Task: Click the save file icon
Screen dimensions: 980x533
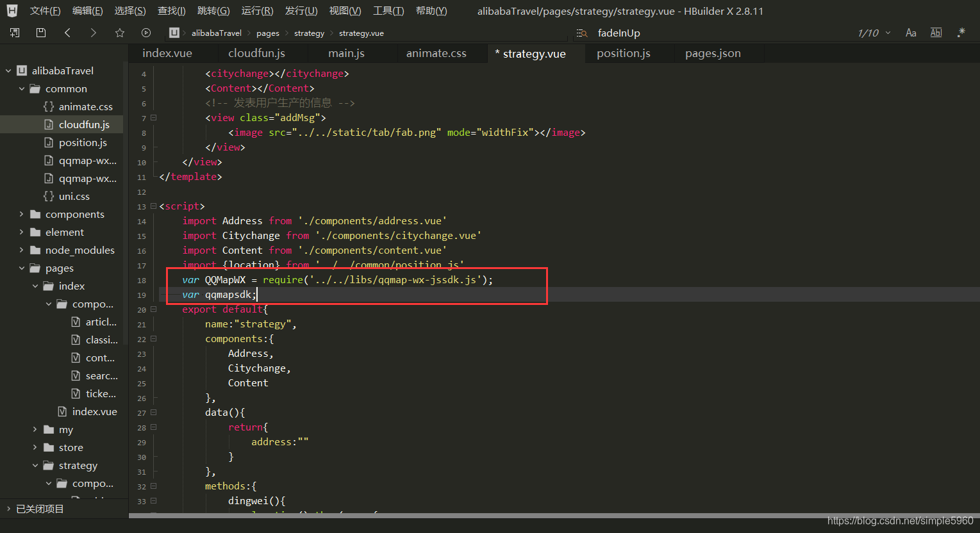Action: coord(41,33)
